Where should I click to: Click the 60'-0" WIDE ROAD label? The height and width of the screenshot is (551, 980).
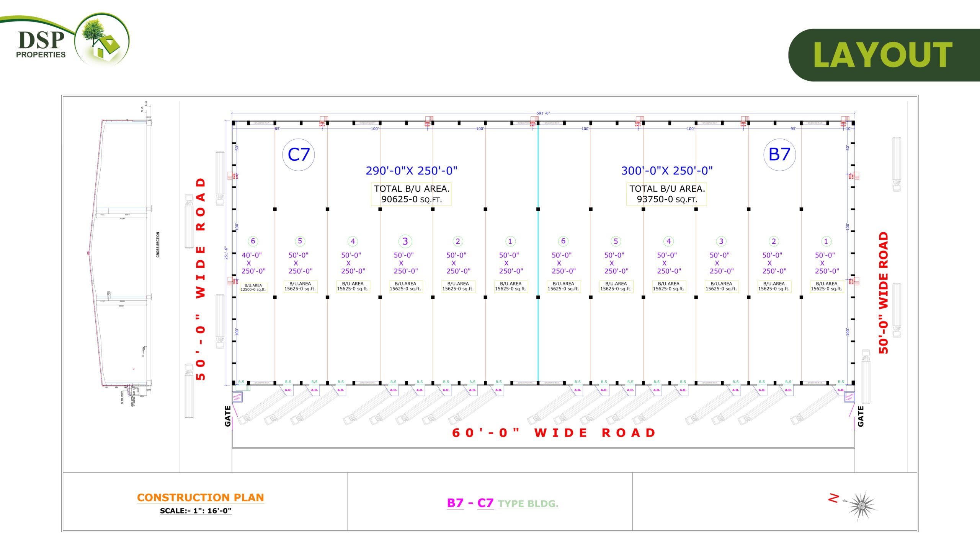point(554,433)
